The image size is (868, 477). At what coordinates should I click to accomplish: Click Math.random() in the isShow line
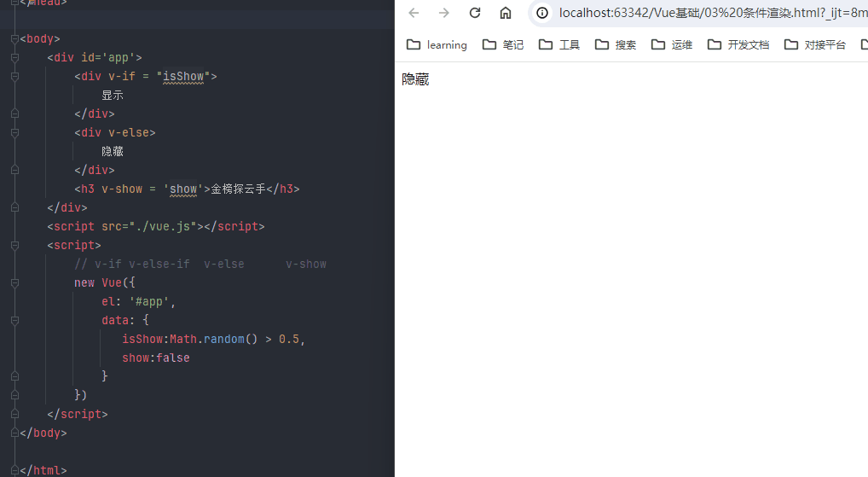[x=214, y=339]
